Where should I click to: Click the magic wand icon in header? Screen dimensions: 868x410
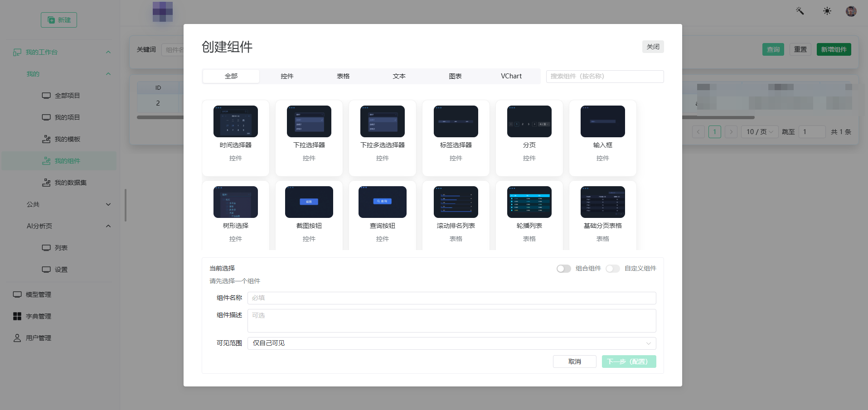pyautogui.click(x=800, y=11)
